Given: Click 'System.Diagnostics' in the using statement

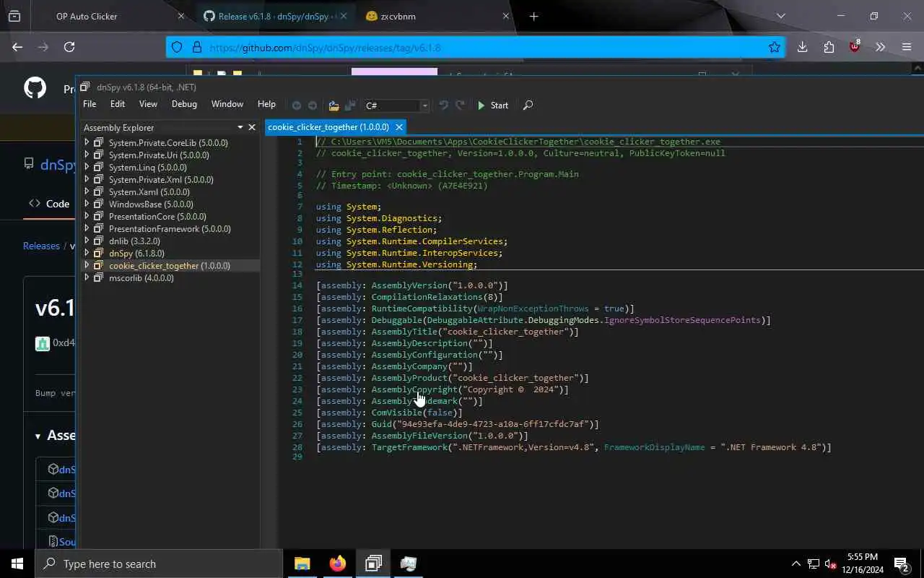Looking at the screenshot, I should (x=392, y=218).
